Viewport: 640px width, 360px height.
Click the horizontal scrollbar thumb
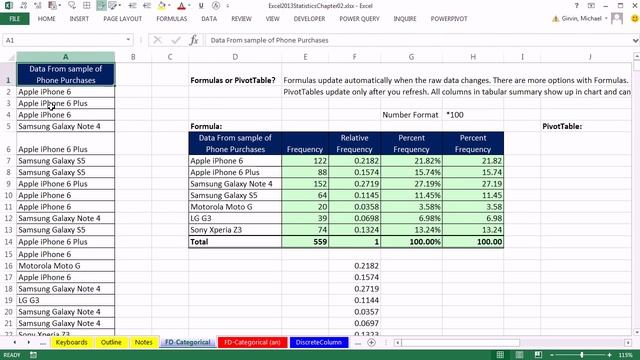tap(461, 343)
